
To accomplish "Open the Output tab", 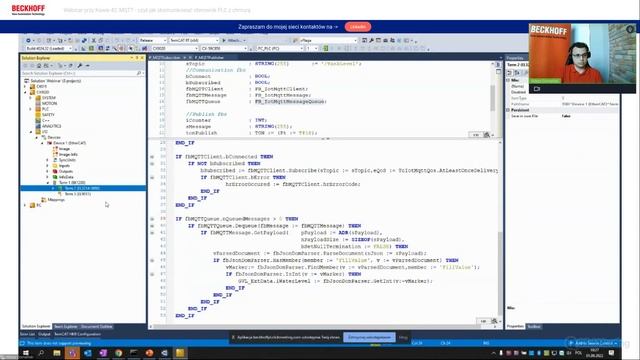I will click(x=44, y=334).
